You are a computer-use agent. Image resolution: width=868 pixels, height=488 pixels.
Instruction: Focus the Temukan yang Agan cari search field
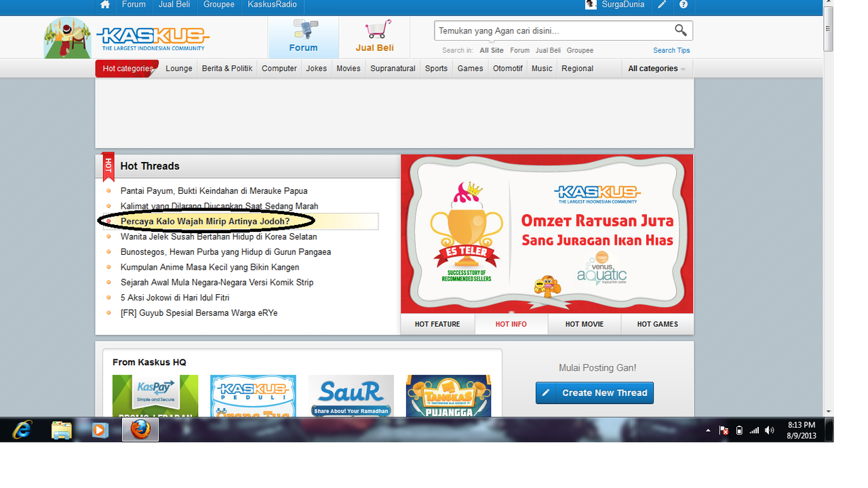(x=553, y=30)
